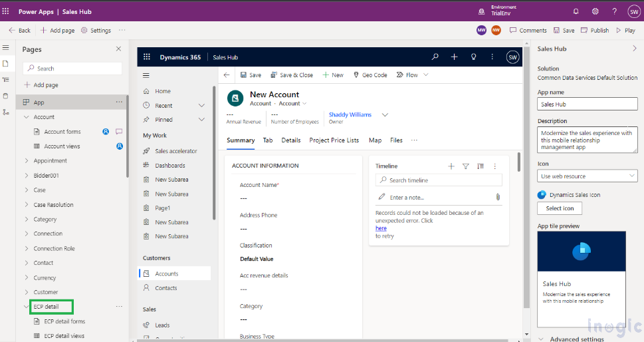Open comment icon on Account forms
The image size is (644, 342).
click(119, 132)
